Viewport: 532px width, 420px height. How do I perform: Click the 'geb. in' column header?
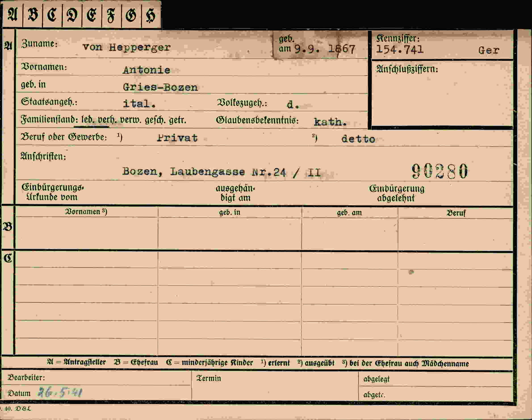[230, 212]
